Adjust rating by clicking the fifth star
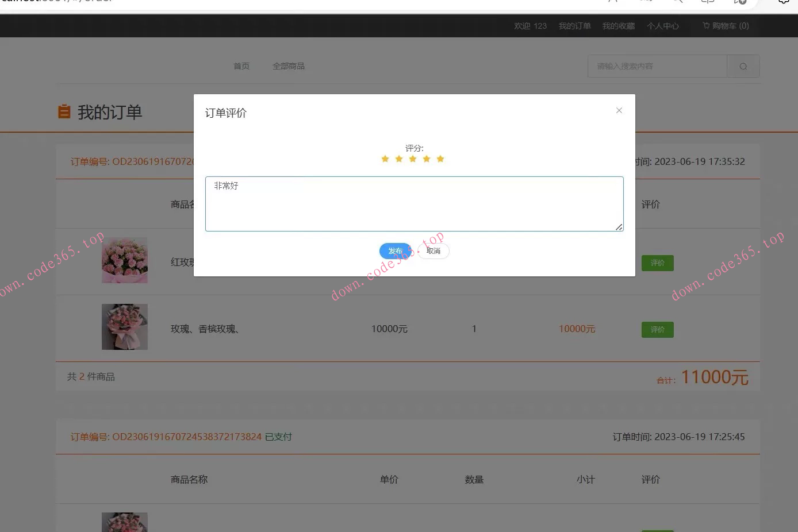This screenshot has width=798, height=532. click(x=440, y=159)
